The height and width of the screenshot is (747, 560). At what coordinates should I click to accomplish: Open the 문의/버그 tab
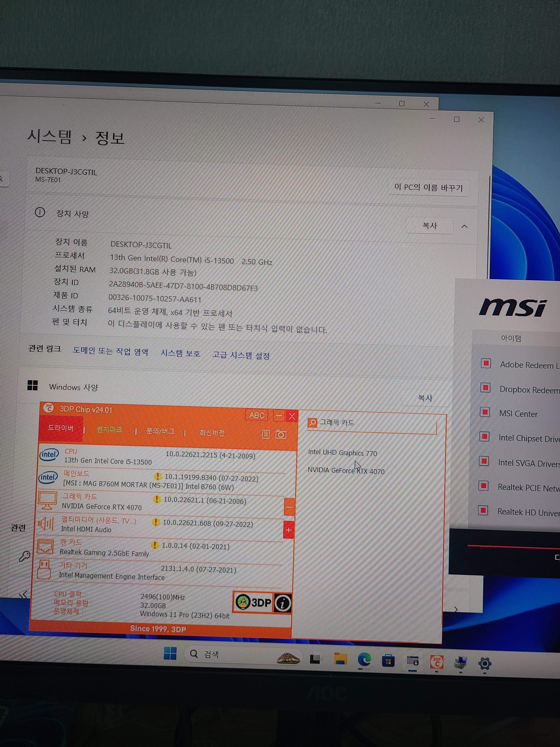(160, 431)
